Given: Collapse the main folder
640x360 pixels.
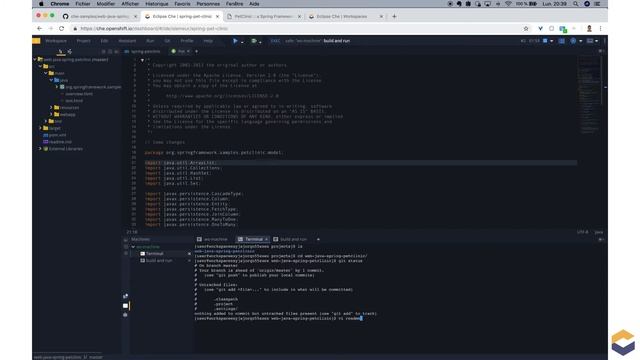Looking at the screenshot, I should point(46,73).
